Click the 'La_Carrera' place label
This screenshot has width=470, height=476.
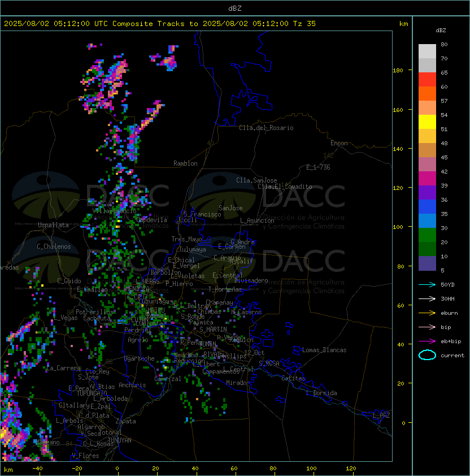63,368
